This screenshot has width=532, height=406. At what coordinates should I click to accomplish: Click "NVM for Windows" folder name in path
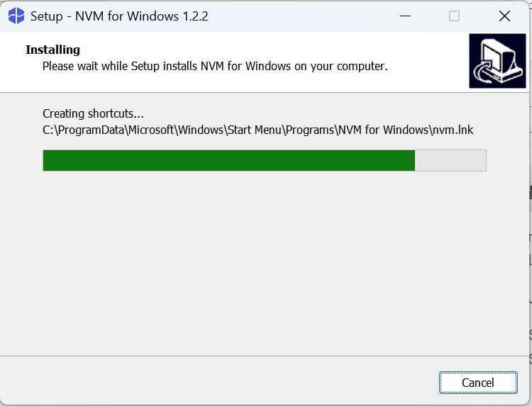[383, 130]
